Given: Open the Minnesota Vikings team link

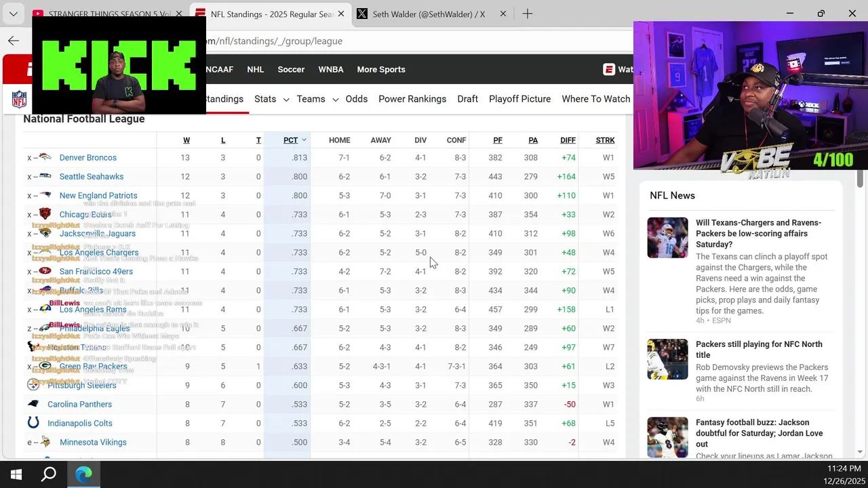Looking at the screenshot, I should point(93,442).
